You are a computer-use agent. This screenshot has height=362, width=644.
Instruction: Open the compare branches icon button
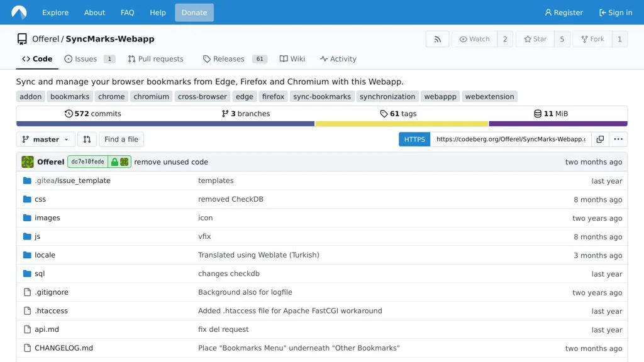coord(87,140)
